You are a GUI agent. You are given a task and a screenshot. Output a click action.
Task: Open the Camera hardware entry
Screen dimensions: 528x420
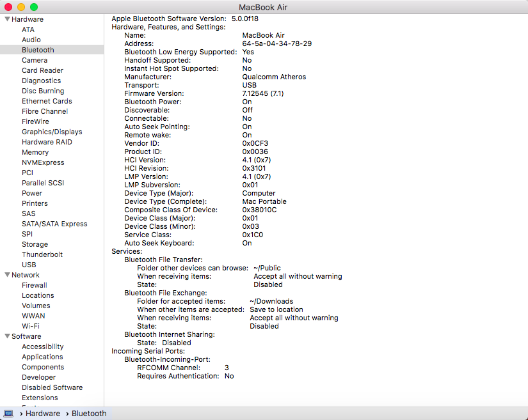[x=35, y=60]
